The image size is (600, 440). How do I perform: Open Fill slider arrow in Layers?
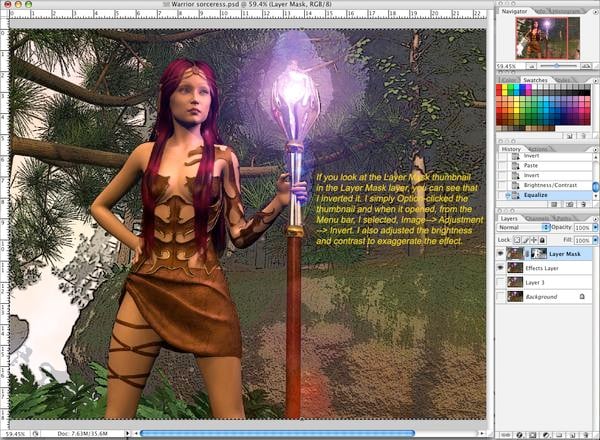point(595,240)
